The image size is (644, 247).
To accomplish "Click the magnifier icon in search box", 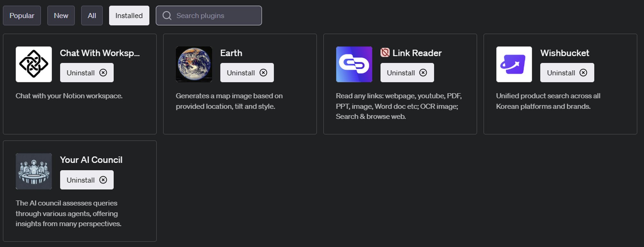I will (167, 15).
